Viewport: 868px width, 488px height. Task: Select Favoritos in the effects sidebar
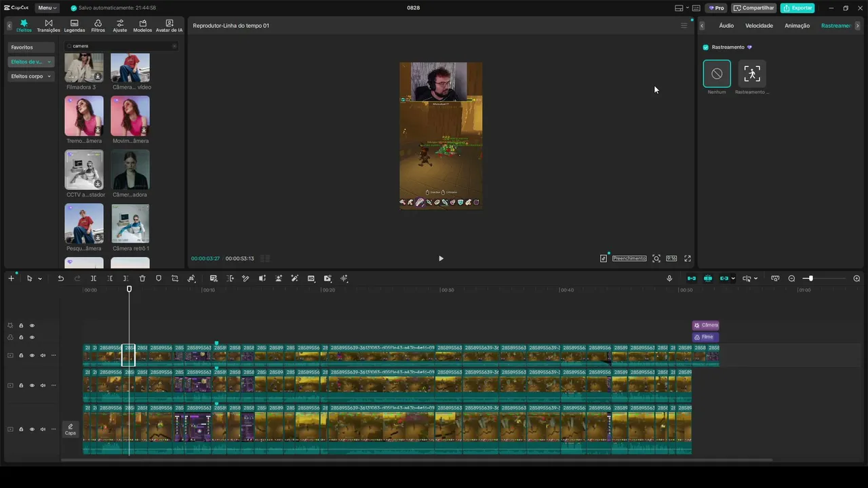[31, 47]
